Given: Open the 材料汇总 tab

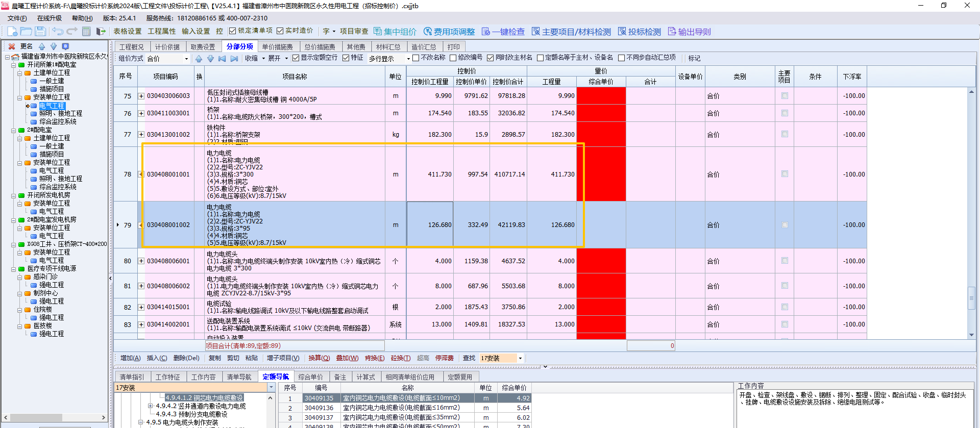Looking at the screenshot, I should [388, 47].
